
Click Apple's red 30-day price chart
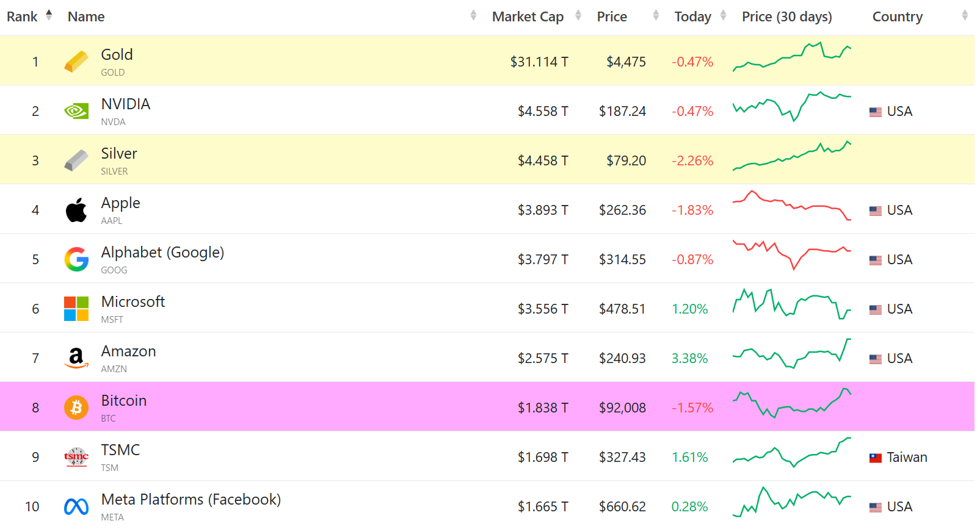[x=791, y=206]
